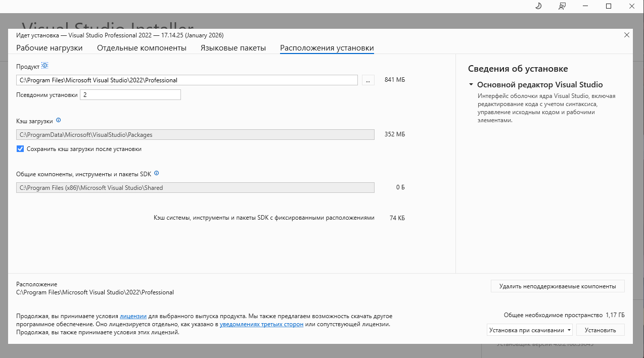
Task: Open the feedback icon in title bar
Action: click(x=562, y=6)
